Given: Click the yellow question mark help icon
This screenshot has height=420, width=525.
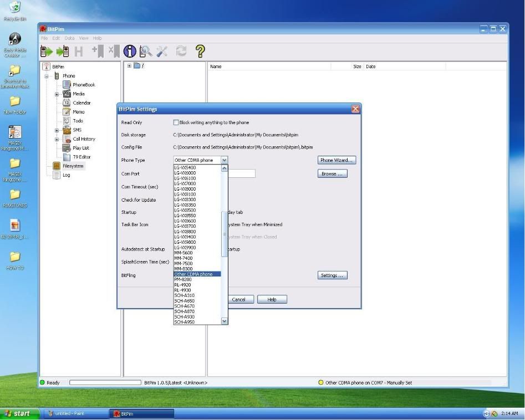Looking at the screenshot, I should tap(200, 51).
